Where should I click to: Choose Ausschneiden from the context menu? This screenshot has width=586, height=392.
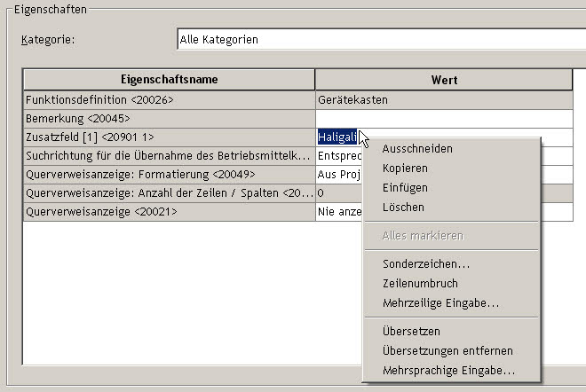point(417,149)
